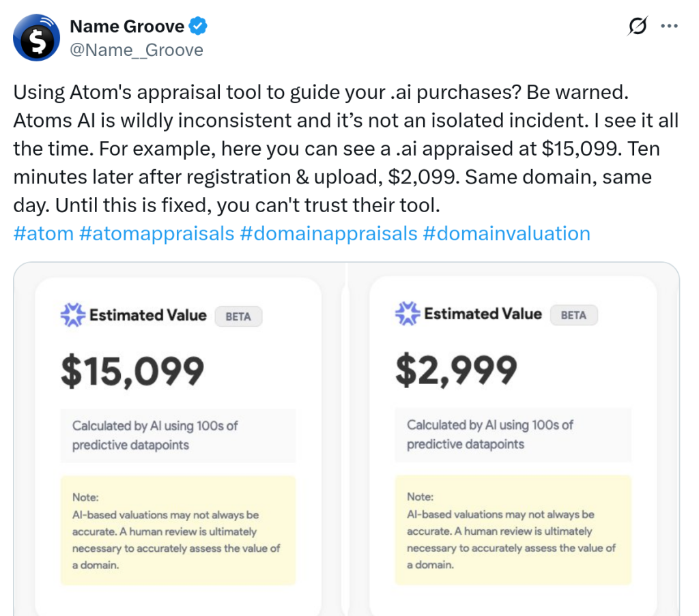Open the three-dot more options menu
This screenshot has height=616, width=699.
tap(670, 27)
